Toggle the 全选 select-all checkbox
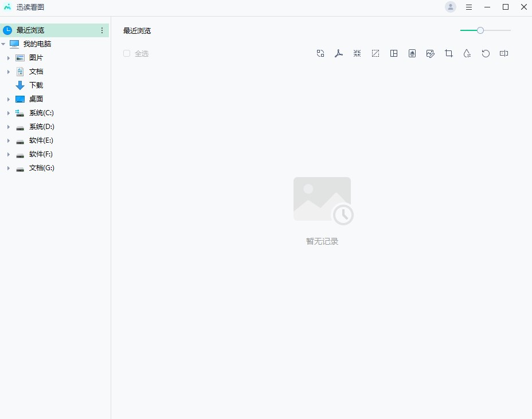This screenshot has height=419, width=532. click(x=127, y=53)
